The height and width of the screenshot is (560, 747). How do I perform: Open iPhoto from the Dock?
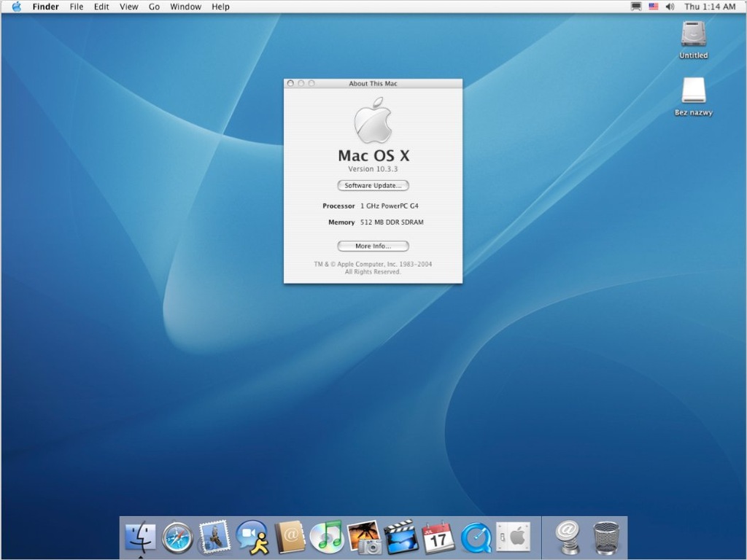point(365,537)
